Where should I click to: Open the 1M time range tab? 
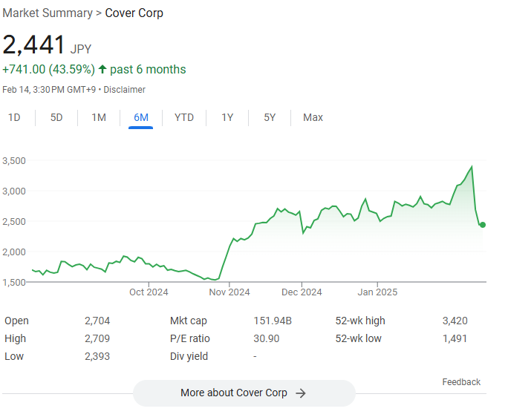(99, 117)
